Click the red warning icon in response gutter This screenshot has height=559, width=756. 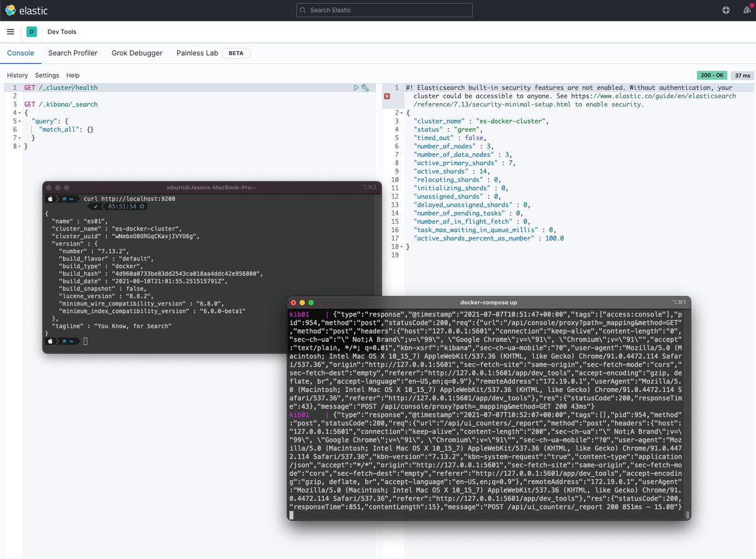click(387, 96)
